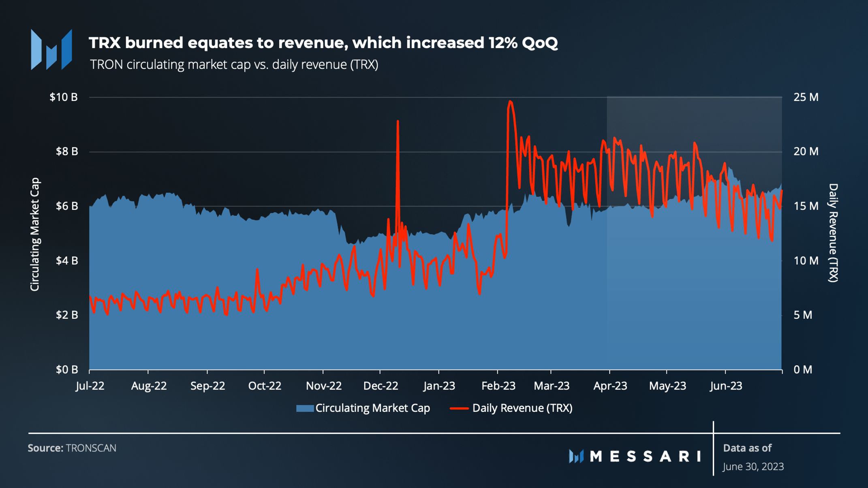Click the chart title about TRX burned
This screenshot has height=488, width=868.
323,43
